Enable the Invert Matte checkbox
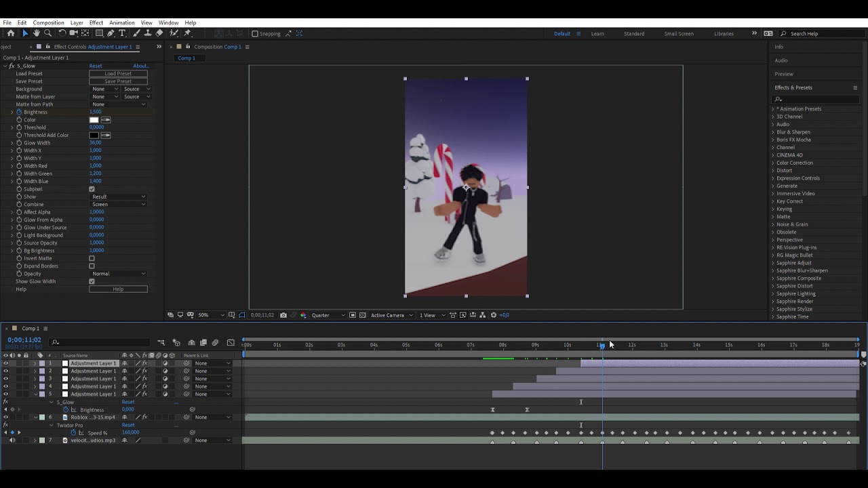Image resolution: width=868 pixels, height=488 pixels. click(92, 258)
